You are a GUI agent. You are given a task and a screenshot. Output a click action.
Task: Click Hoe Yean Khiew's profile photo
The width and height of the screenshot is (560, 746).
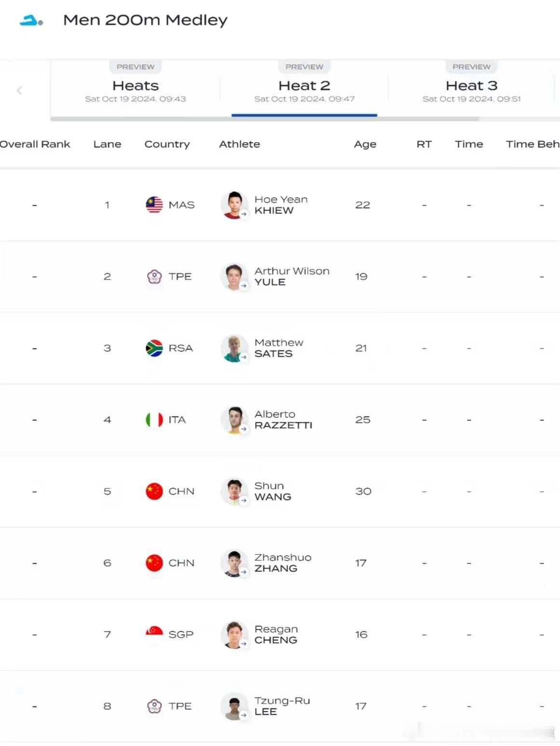234,205
